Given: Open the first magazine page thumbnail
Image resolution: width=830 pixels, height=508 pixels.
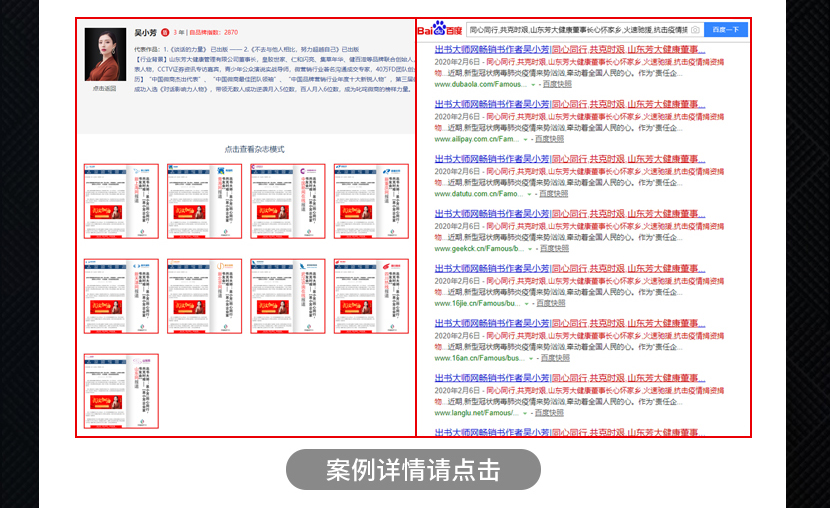Looking at the screenshot, I should point(121,201).
